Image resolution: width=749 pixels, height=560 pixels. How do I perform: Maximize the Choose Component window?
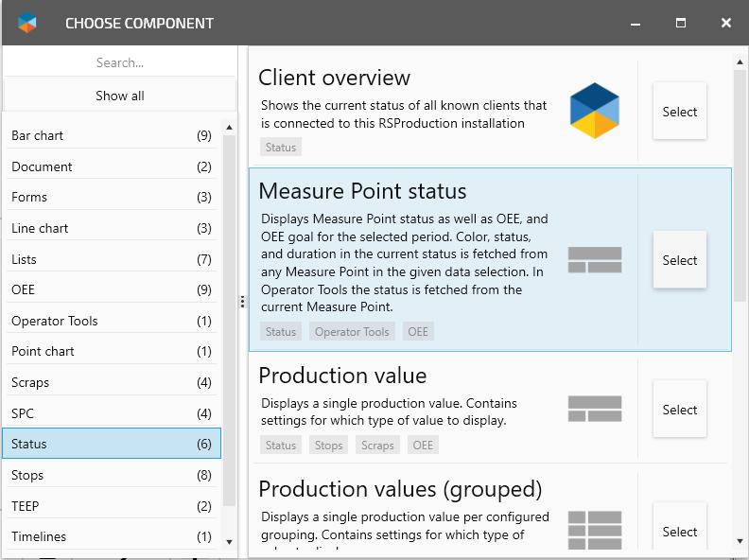681,23
